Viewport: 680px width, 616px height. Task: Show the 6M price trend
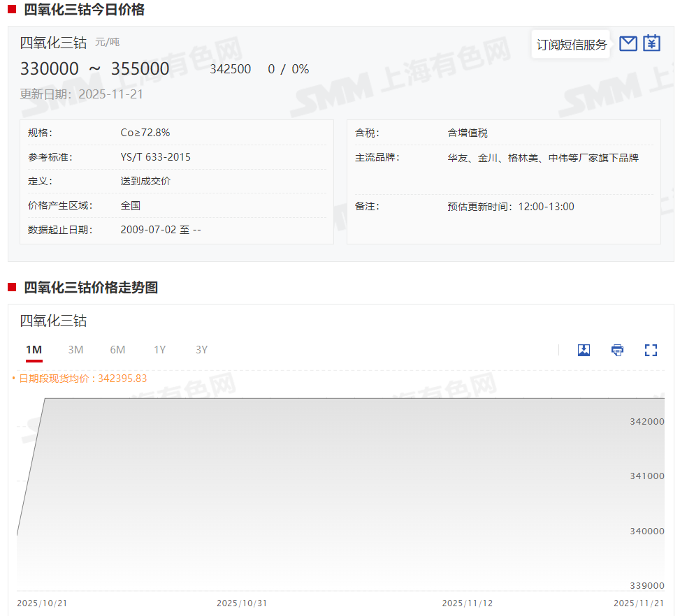click(117, 350)
